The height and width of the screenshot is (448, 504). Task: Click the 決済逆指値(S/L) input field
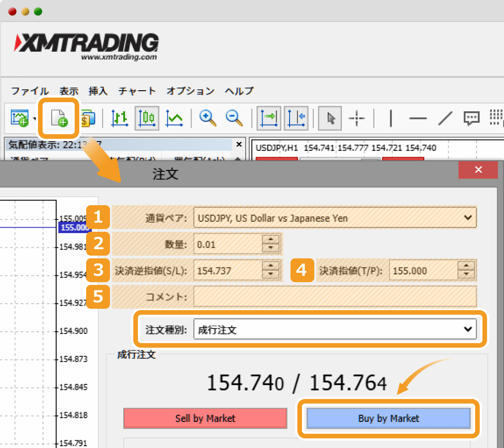(228, 271)
